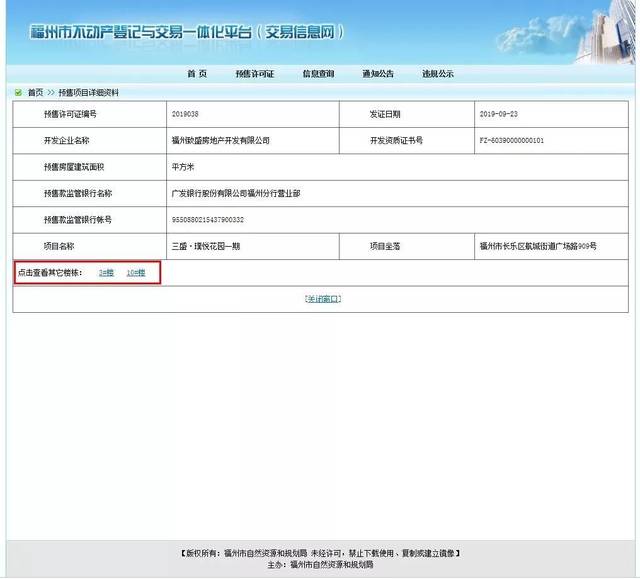Open 违规公示 in the navigation bar
The width and height of the screenshot is (640, 579).
click(x=438, y=74)
